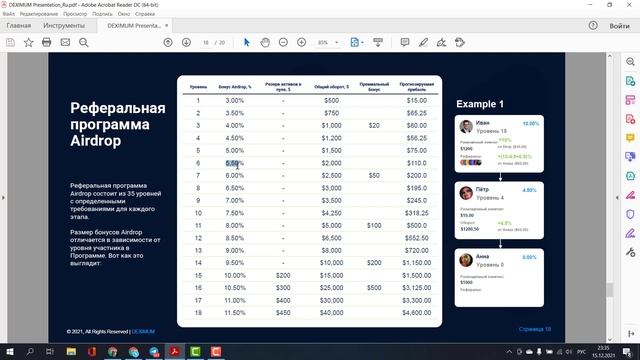Open Telegram from the taskbar
The image size is (640, 360).
[154, 351]
